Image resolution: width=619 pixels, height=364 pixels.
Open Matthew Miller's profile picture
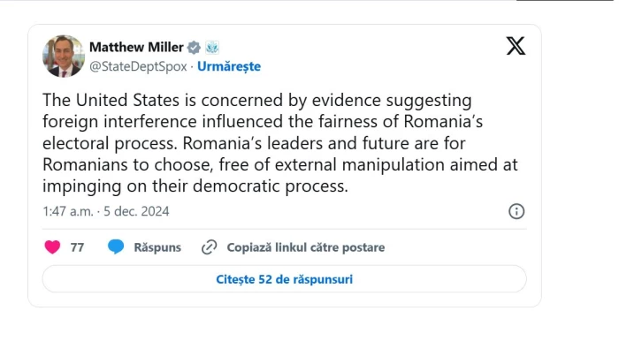coord(63,56)
